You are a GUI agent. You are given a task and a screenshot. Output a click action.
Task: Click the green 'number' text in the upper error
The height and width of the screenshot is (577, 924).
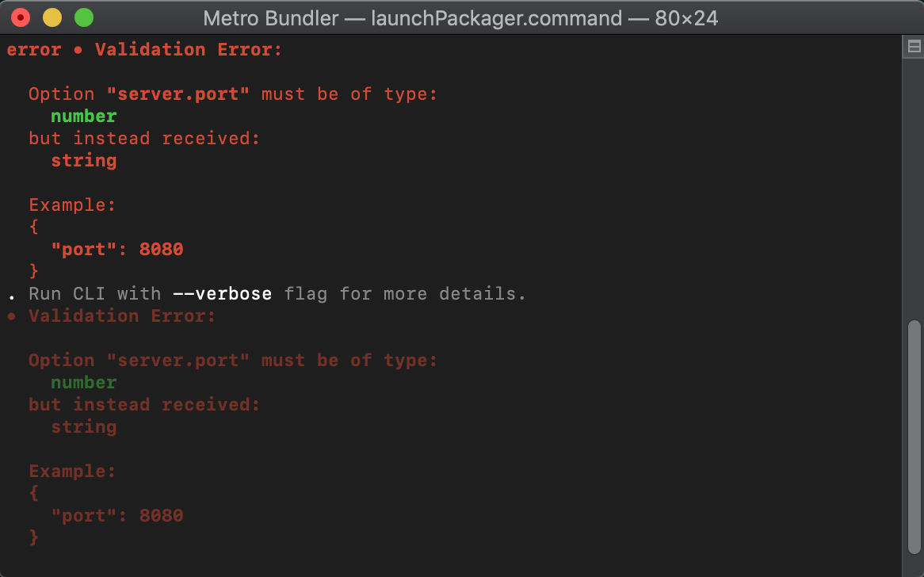pos(84,116)
